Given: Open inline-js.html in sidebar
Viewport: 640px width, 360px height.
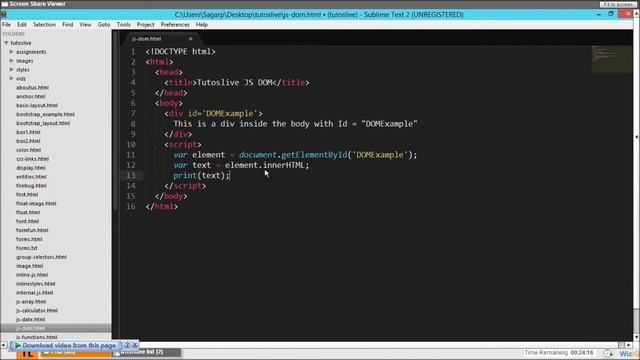Looking at the screenshot, I should click(32, 275).
